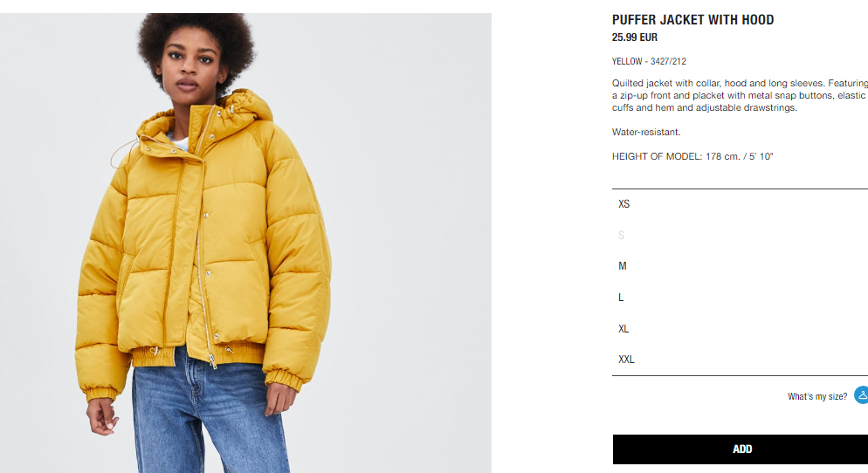Viewport: 868px width, 473px height.
Task: Open the blue hanger size guide icon
Action: (861, 395)
